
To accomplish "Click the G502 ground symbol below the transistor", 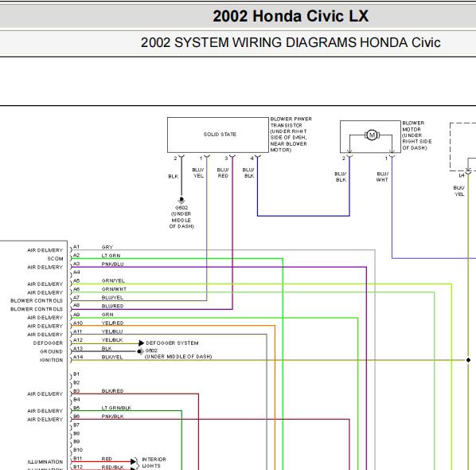I will pyautogui.click(x=181, y=200).
